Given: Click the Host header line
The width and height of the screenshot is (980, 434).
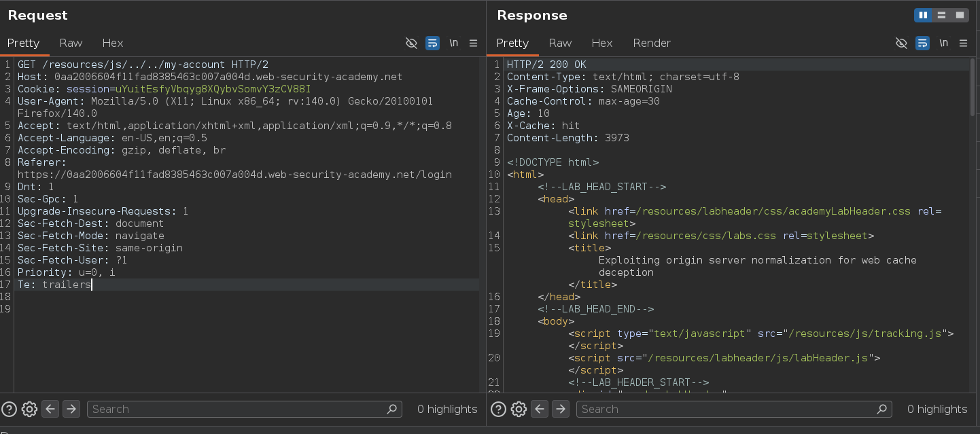Looking at the screenshot, I should click(210, 77).
